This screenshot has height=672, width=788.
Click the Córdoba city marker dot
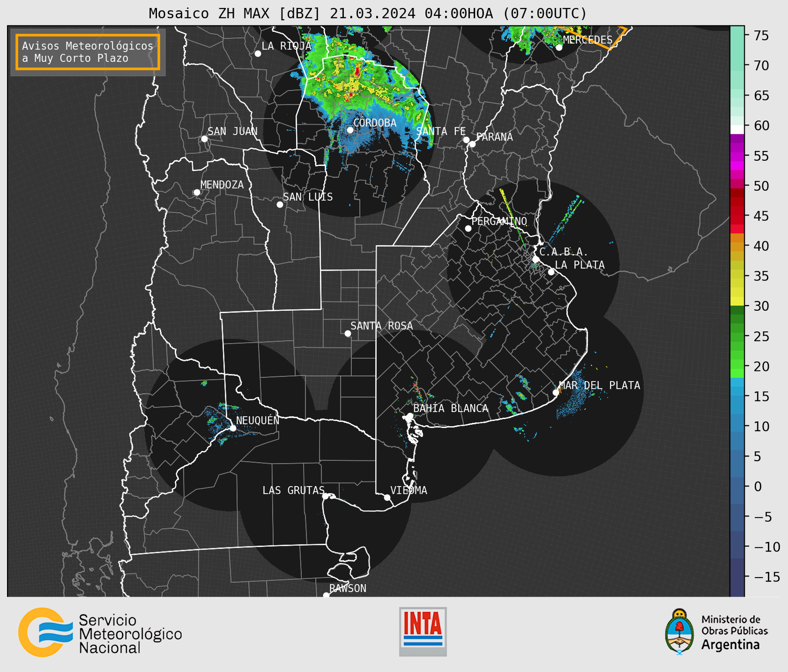pos(350,130)
